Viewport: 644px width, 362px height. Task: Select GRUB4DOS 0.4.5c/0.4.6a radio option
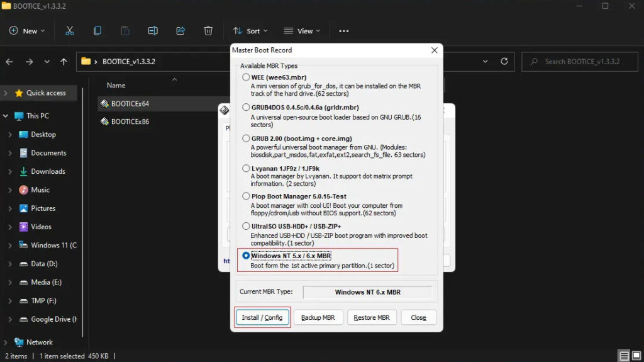click(246, 108)
